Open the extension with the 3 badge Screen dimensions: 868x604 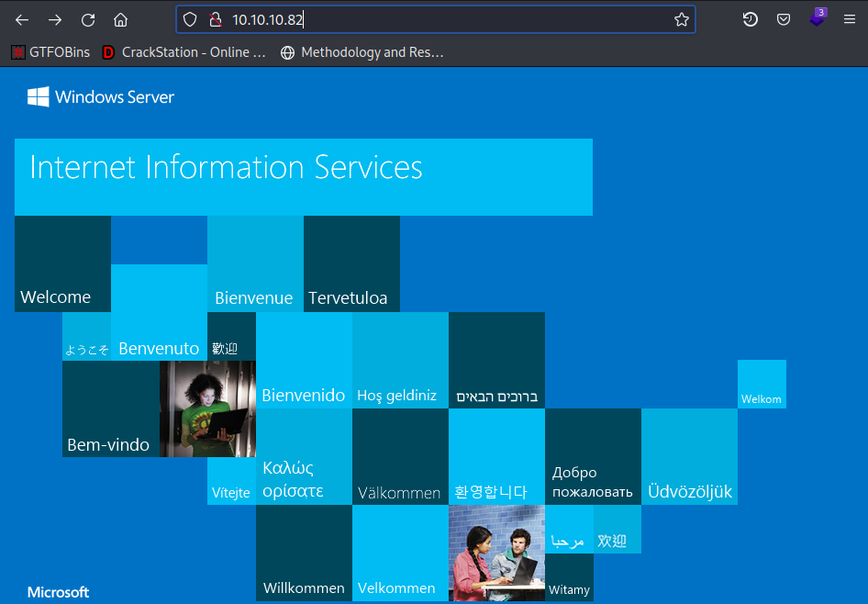tap(818, 17)
